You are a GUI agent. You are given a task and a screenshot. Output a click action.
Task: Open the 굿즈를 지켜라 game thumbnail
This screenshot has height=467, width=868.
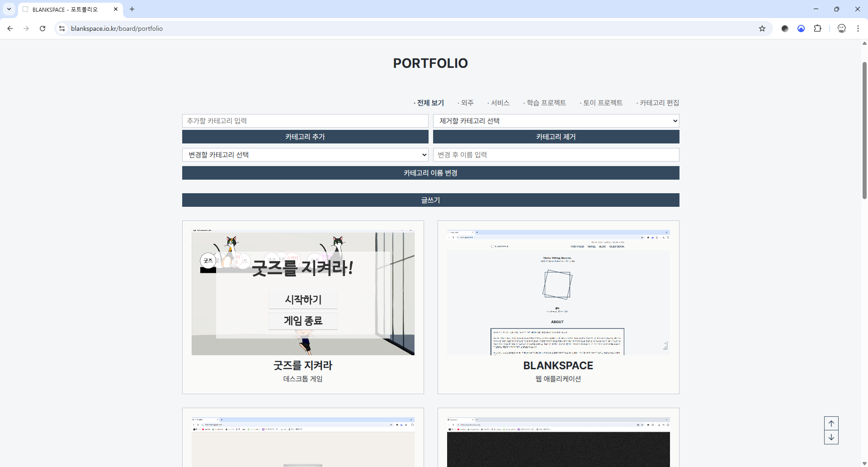(303, 293)
